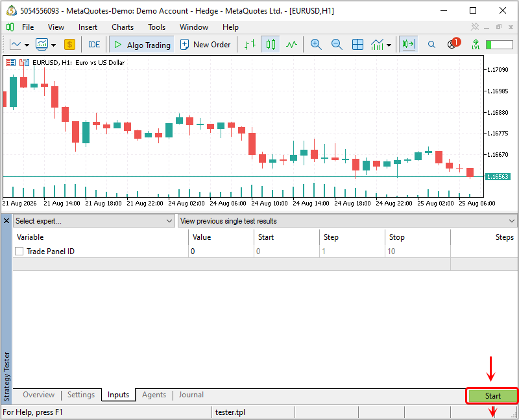Click the connection progress bar

(x=499, y=44)
